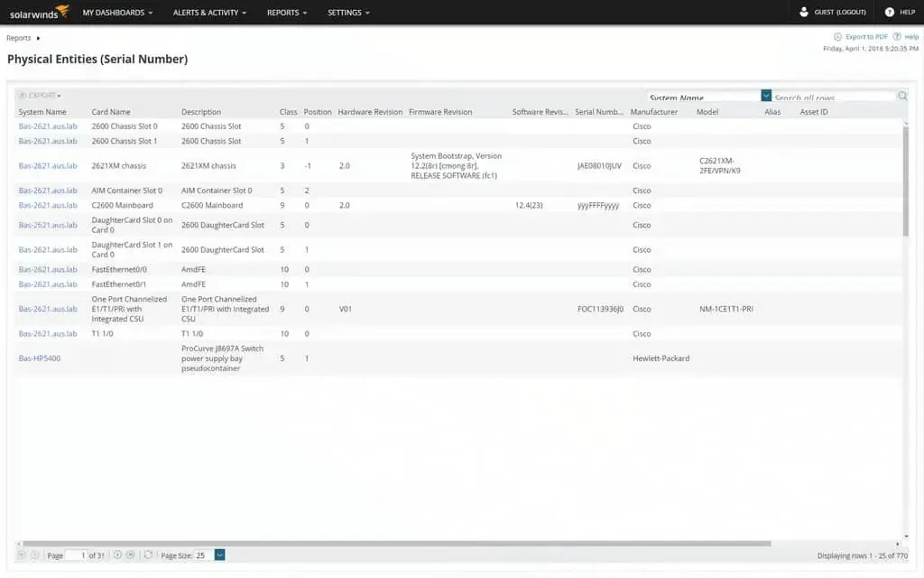Screen dimensions: 924x578
Task: Open Bas-2621.aus.lab link in 2621XM chassis row
Action: [x=48, y=166]
